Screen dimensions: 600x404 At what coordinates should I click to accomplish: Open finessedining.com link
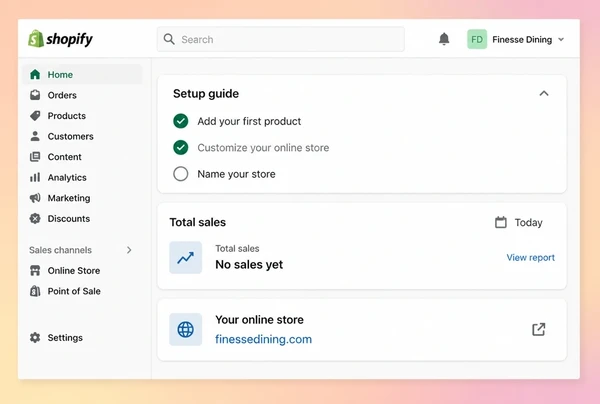point(263,339)
